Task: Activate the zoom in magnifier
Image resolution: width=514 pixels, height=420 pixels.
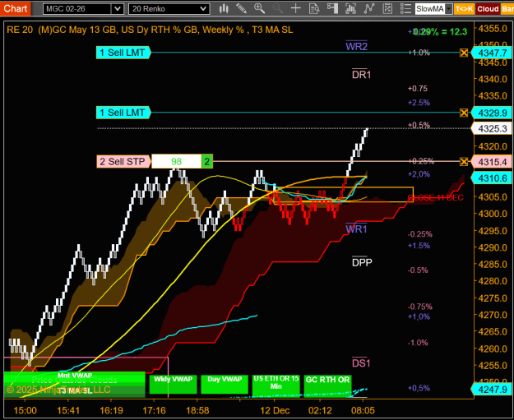Action: pyautogui.click(x=259, y=8)
